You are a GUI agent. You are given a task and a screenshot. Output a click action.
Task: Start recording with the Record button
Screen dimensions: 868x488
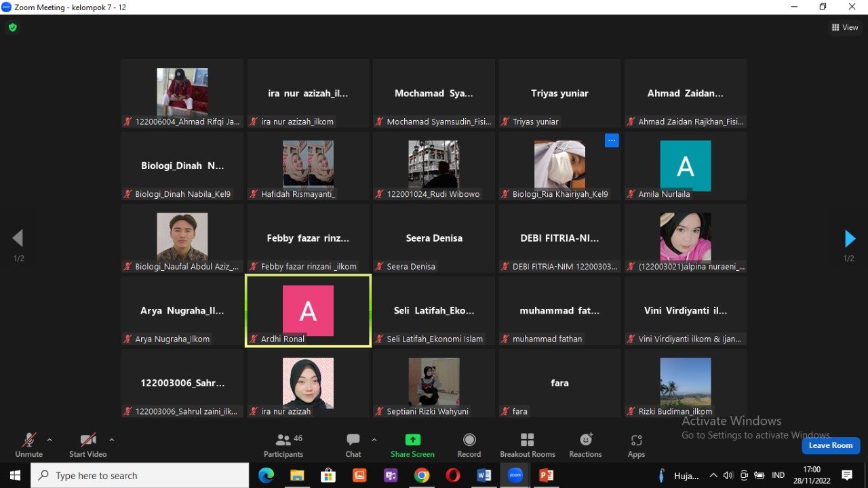(x=469, y=445)
